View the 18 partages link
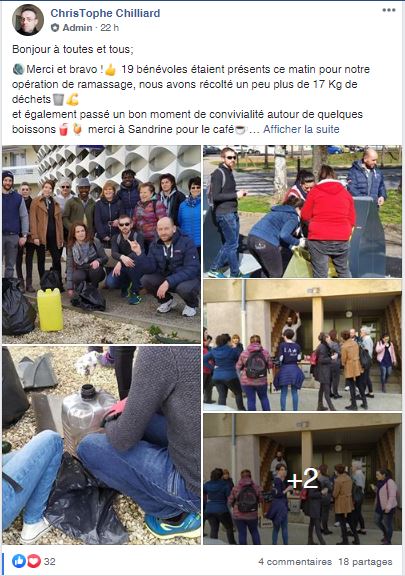405x576 pixels. [365, 562]
